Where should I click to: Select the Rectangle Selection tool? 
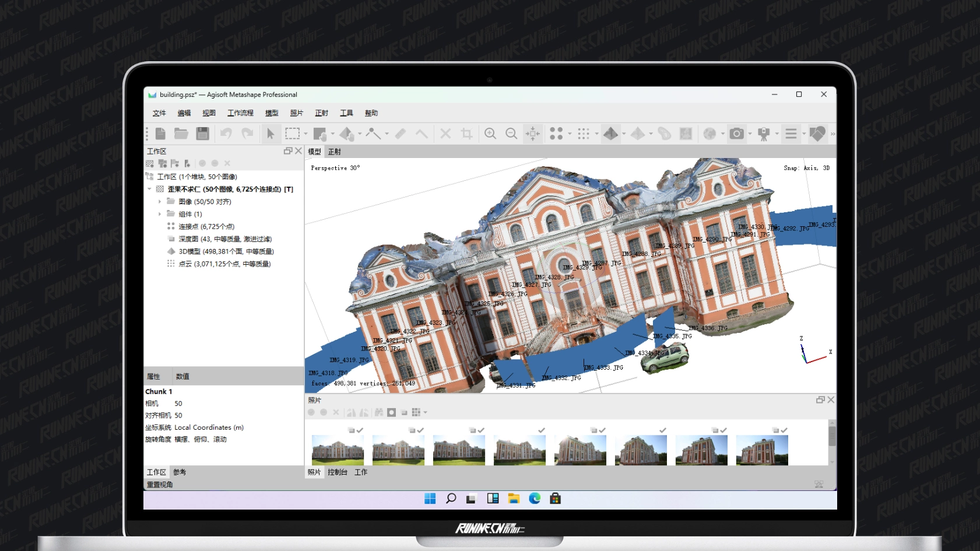click(292, 134)
